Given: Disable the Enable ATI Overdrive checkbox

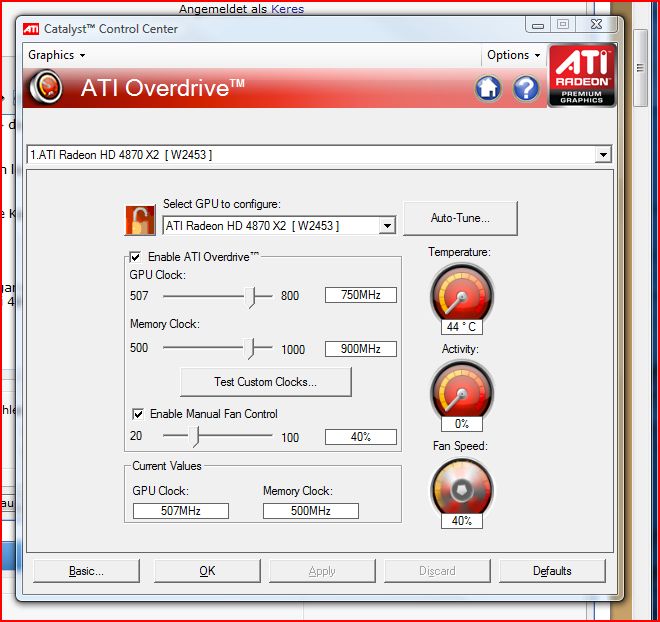Looking at the screenshot, I should click(x=136, y=257).
